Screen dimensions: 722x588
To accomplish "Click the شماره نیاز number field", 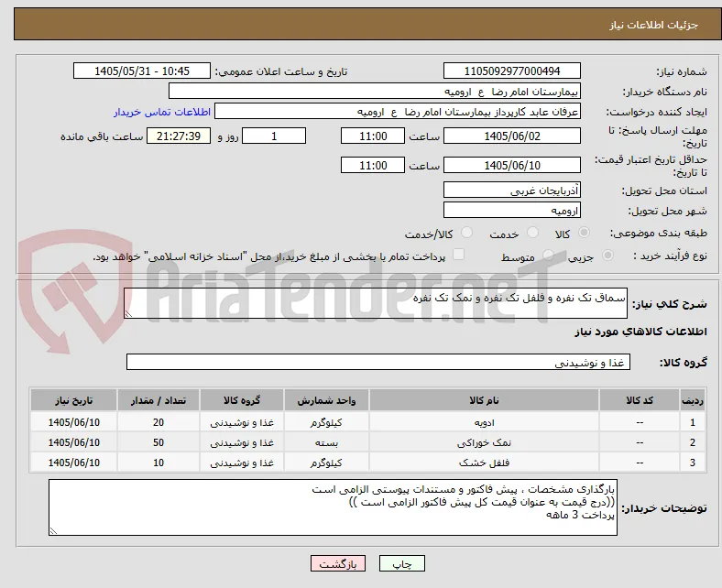I will pyautogui.click(x=512, y=71).
